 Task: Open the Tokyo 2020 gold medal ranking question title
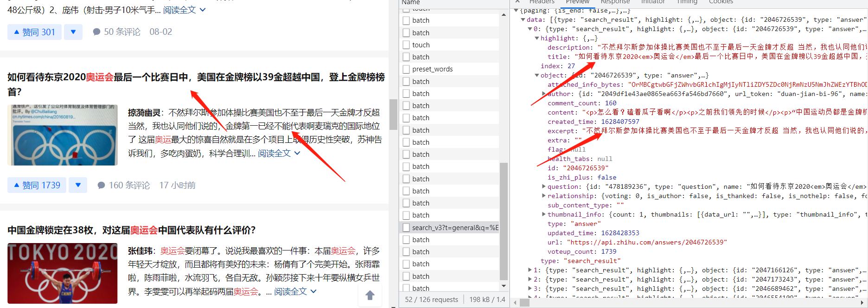196,84
